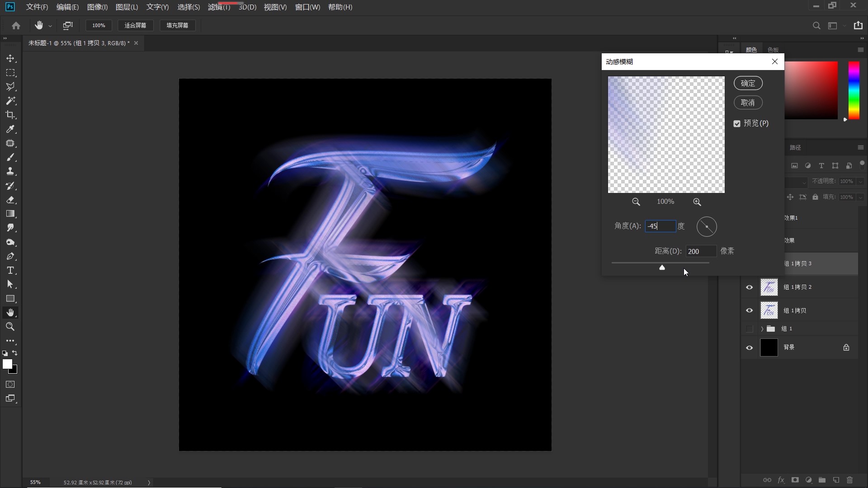
Task: Open the 不透明度 opacity dropdown arrow
Action: coord(860,181)
